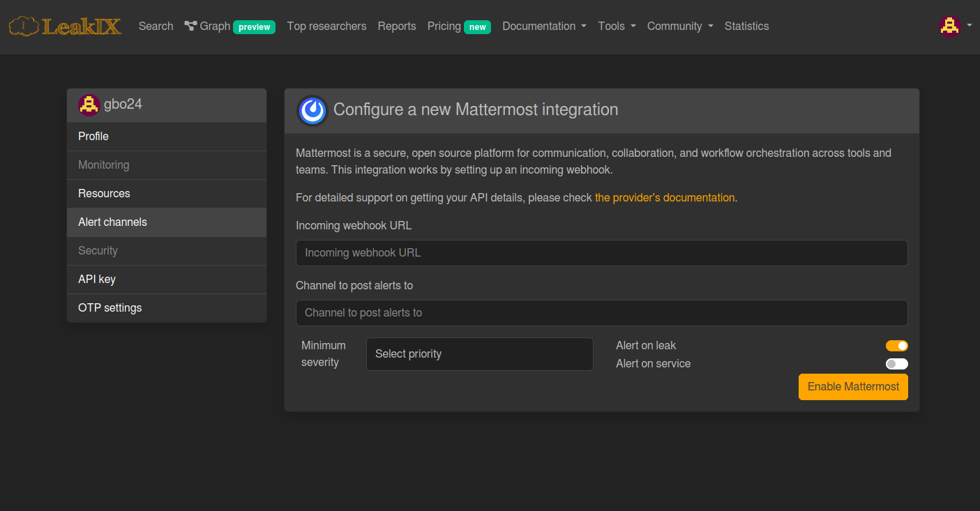This screenshot has width=980, height=511.
Task: Focus the Incoming webhook URL field
Action: 602,253
